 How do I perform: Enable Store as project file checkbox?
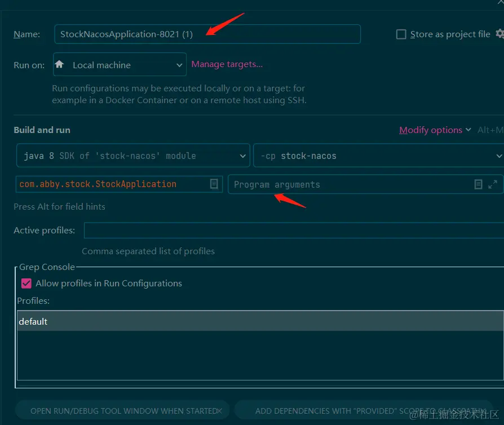pyautogui.click(x=401, y=34)
